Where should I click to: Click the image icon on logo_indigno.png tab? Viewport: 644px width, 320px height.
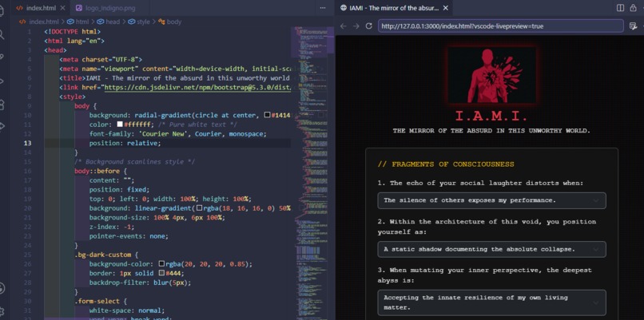click(x=79, y=8)
